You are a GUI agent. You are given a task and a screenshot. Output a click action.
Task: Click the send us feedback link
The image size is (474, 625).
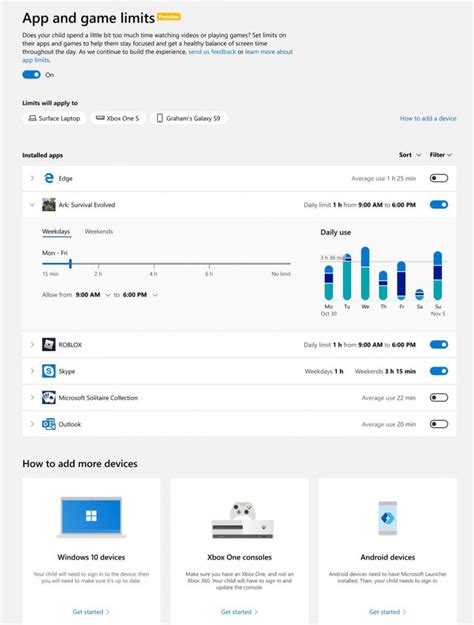click(x=212, y=52)
